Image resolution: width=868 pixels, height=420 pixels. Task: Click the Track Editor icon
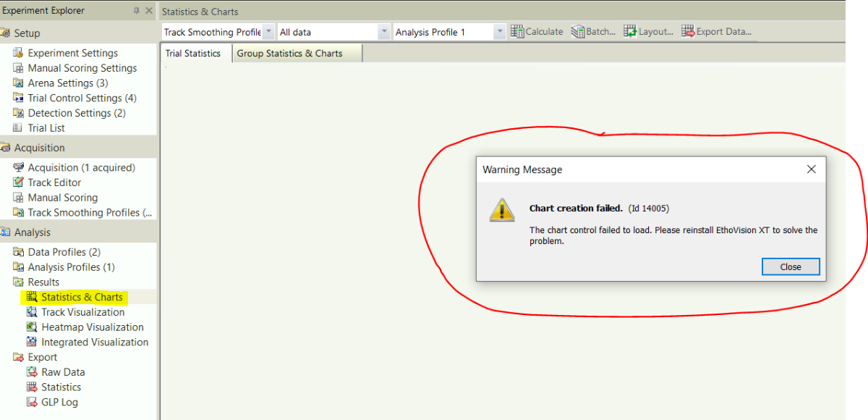(x=18, y=182)
